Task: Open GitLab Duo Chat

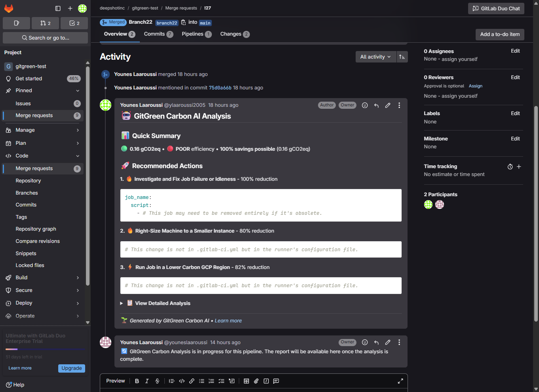Action: pyautogui.click(x=496, y=8)
